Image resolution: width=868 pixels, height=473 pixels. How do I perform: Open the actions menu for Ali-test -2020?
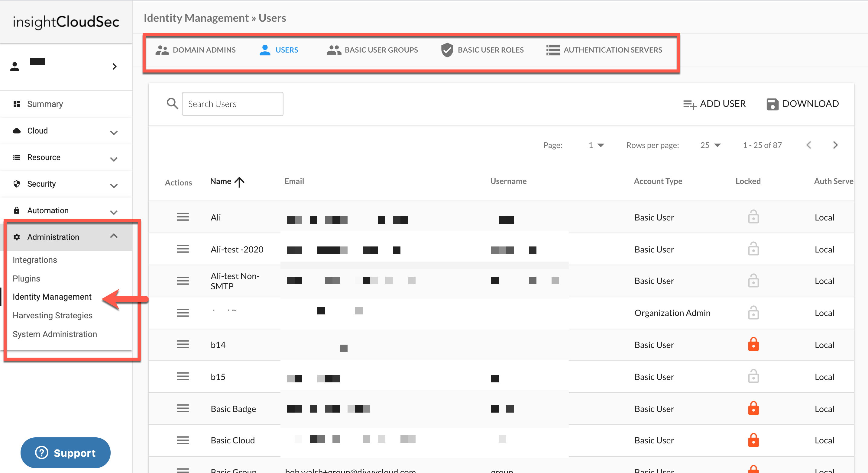tap(183, 249)
